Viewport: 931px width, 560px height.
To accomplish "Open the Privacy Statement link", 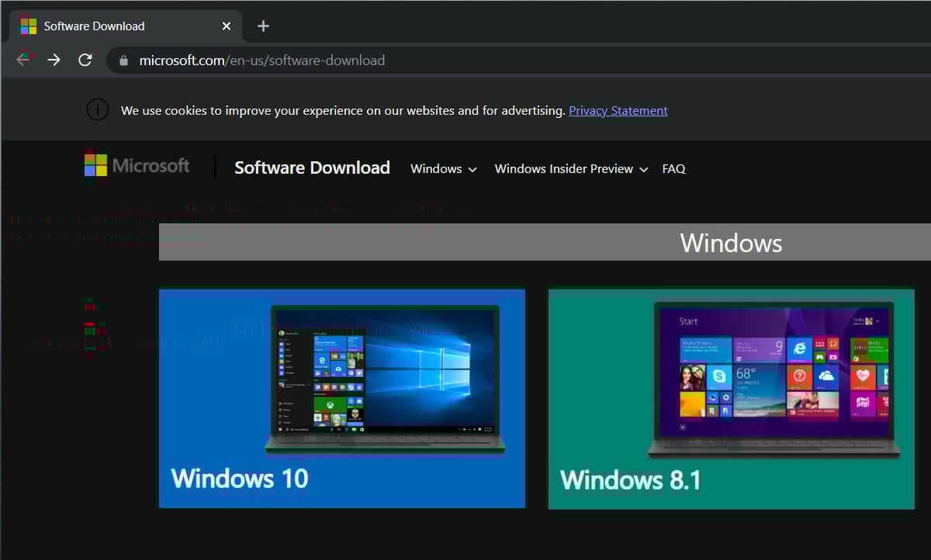I will pyautogui.click(x=618, y=110).
